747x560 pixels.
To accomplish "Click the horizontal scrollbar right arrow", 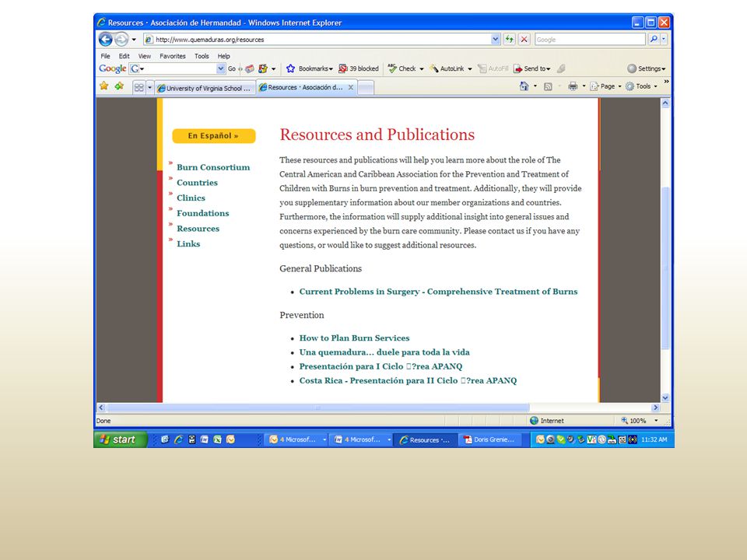I will (655, 408).
